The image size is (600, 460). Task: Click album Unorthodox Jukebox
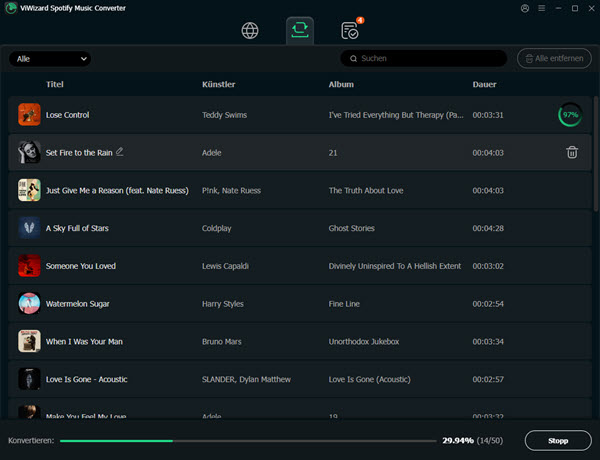pos(364,342)
